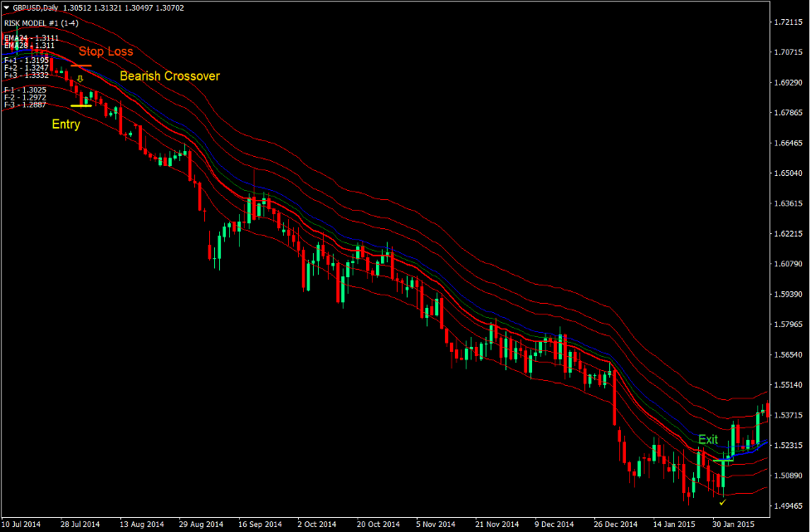811x532 pixels.
Task: Click the yellow checkmark marker near 30 Jan 2015
Action: [722, 502]
